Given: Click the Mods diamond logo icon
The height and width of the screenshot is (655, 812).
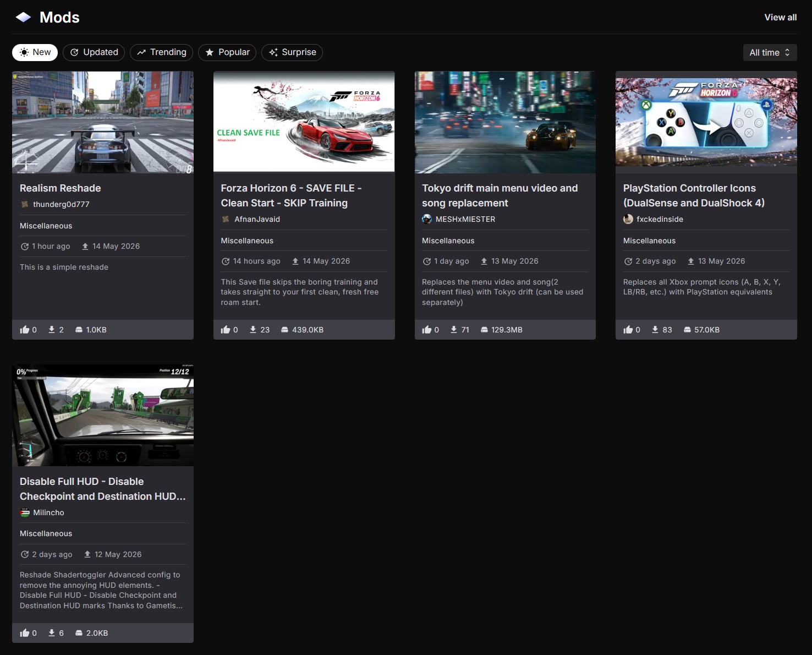Looking at the screenshot, I should pyautogui.click(x=23, y=18).
